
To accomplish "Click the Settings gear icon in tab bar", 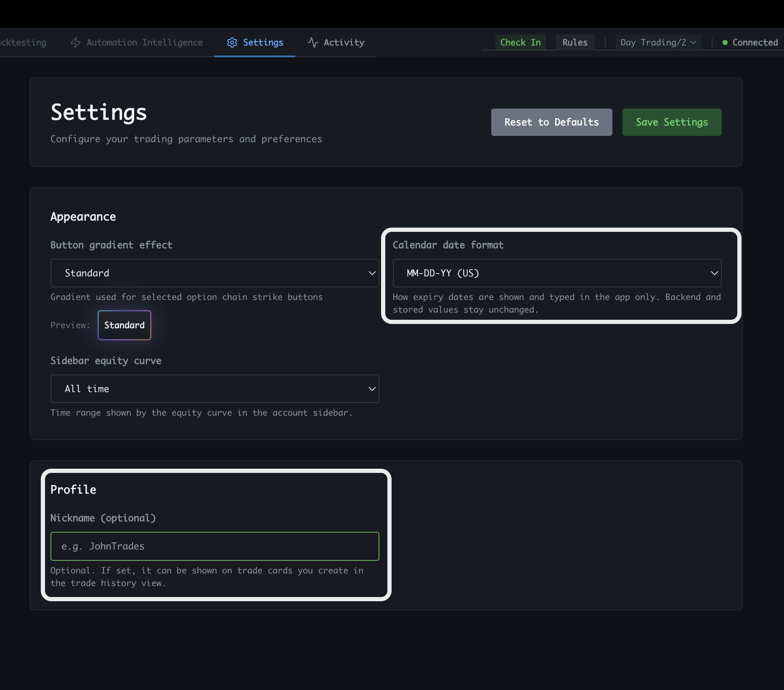I will point(232,42).
